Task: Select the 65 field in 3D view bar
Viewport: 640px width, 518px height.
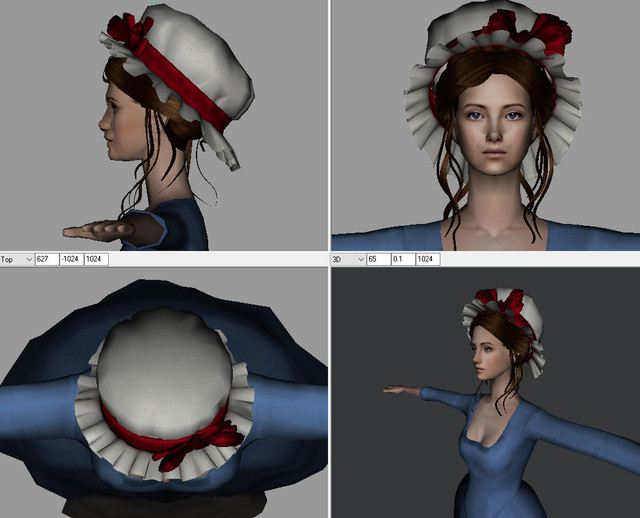Action: tap(379, 259)
